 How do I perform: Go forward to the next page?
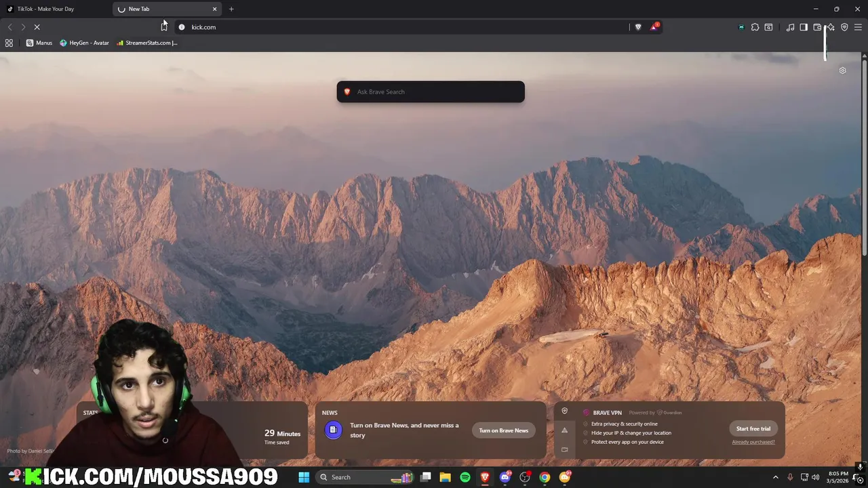click(x=23, y=27)
